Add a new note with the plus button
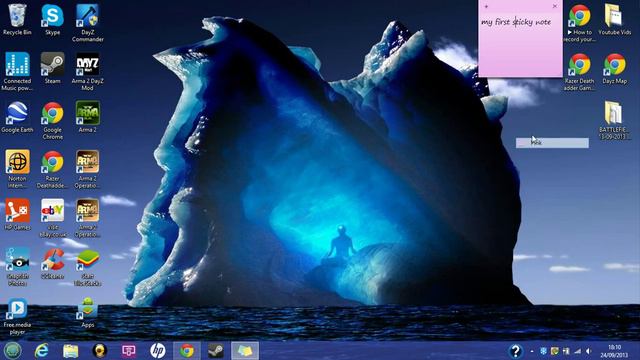Viewport: 640px width, 360px height. point(486,6)
